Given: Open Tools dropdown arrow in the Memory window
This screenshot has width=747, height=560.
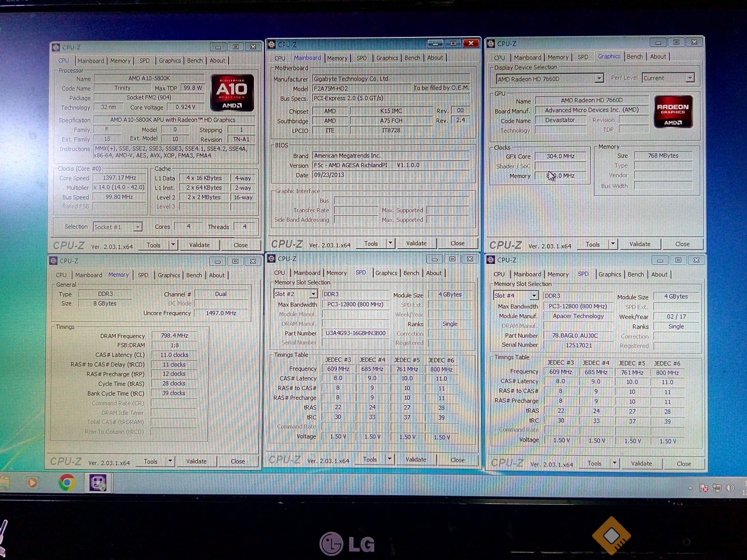Looking at the screenshot, I should coord(170,461).
